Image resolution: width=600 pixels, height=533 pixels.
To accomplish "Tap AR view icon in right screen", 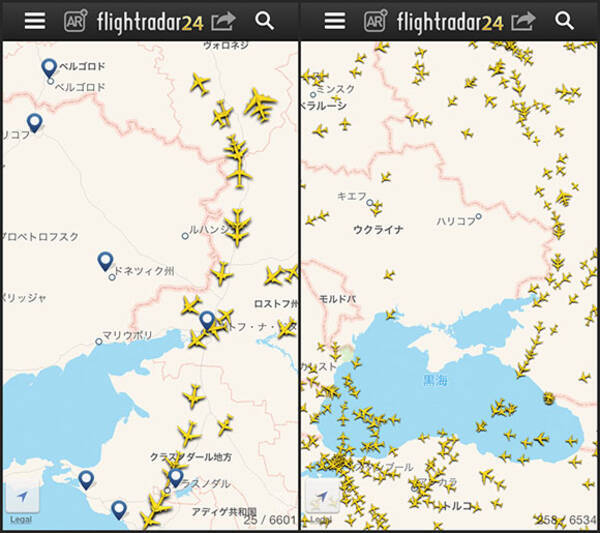I will tap(375, 21).
